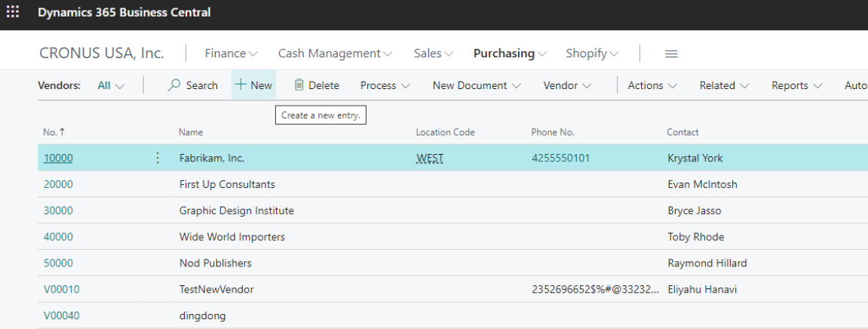
Task: Click contact Krystal York
Action: click(695, 158)
